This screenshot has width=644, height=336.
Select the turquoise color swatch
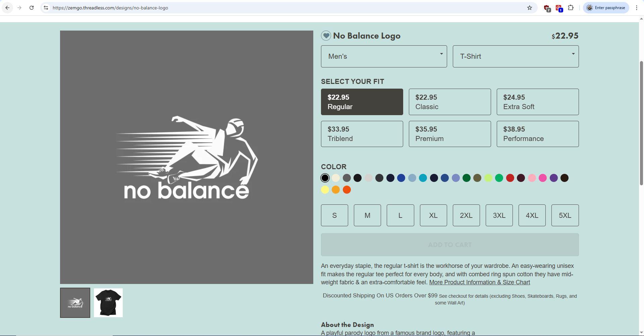tap(423, 178)
